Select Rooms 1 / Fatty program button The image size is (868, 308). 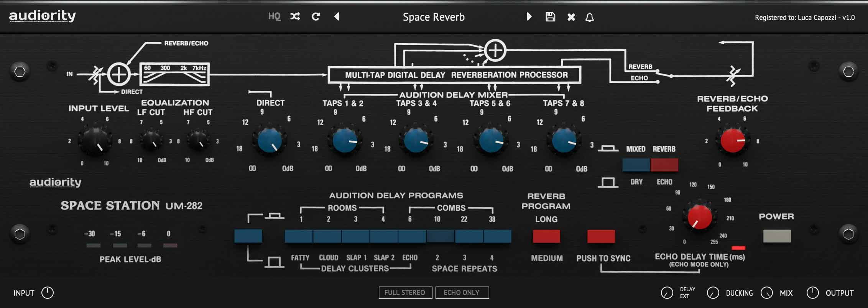[x=299, y=236]
